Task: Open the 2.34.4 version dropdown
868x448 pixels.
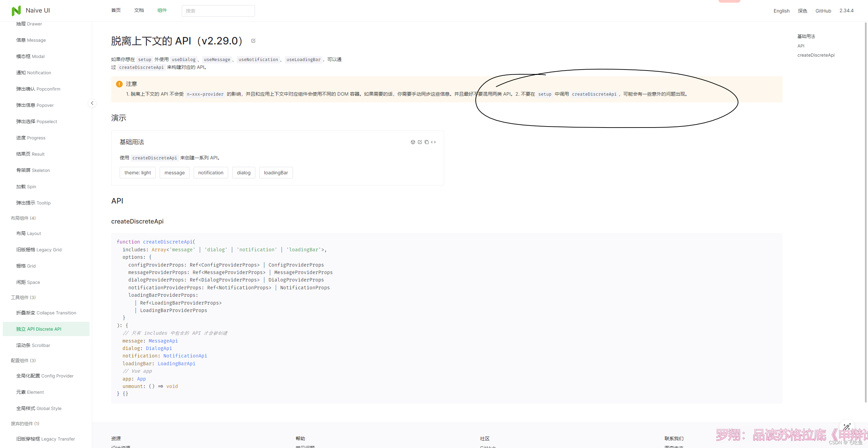Action: tap(846, 11)
